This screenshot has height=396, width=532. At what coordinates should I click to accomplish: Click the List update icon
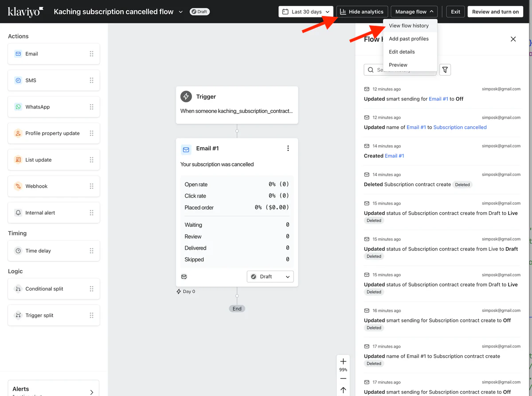click(x=18, y=160)
